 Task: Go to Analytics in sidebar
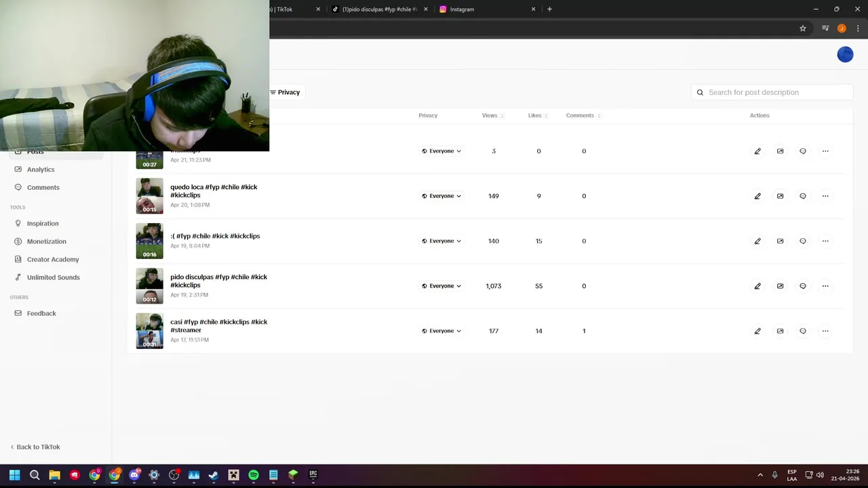[41, 169]
